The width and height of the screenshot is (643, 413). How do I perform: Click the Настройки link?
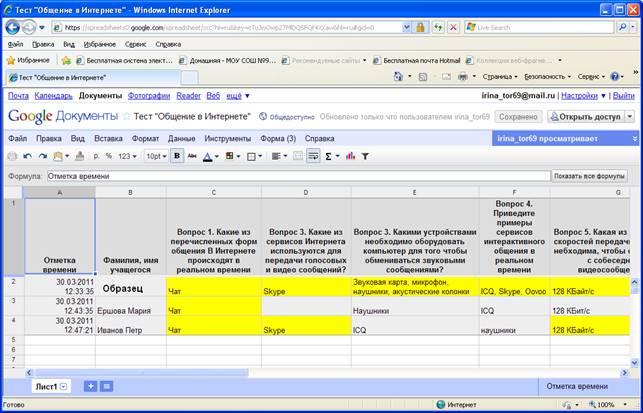coord(579,96)
